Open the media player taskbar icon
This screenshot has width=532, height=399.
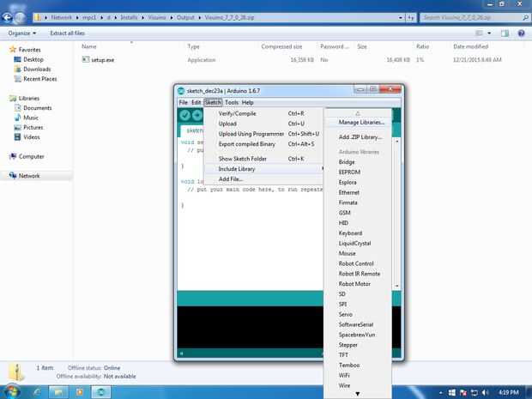point(80,392)
